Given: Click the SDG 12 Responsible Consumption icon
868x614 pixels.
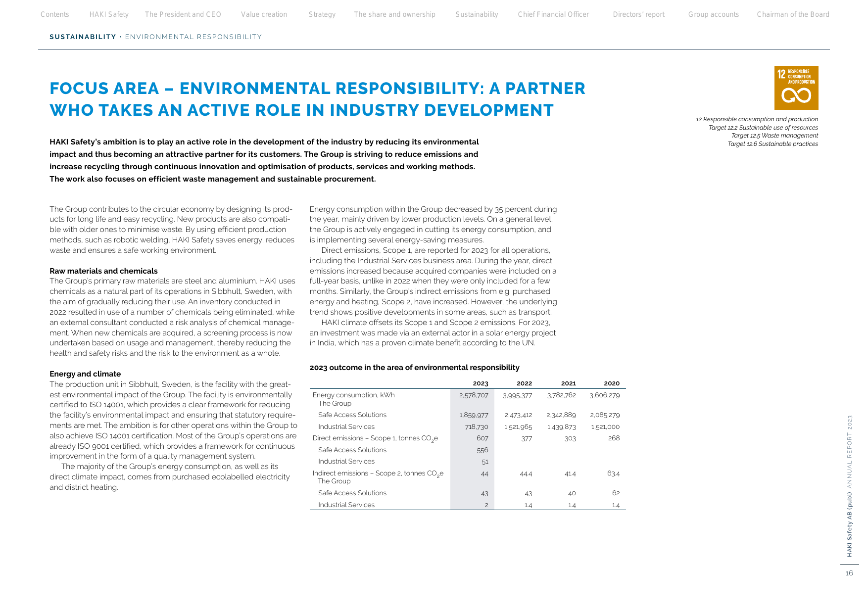Looking at the screenshot, I should pyautogui.click(x=796, y=88).
